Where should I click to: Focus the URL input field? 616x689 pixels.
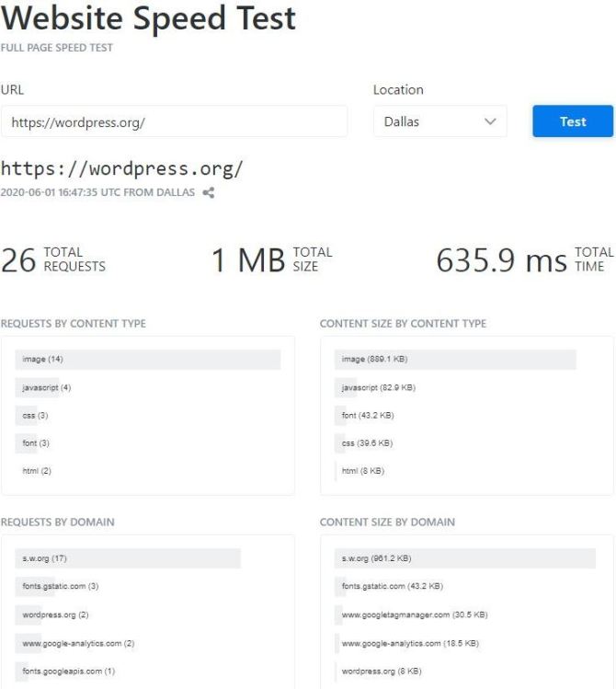pos(174,121)
